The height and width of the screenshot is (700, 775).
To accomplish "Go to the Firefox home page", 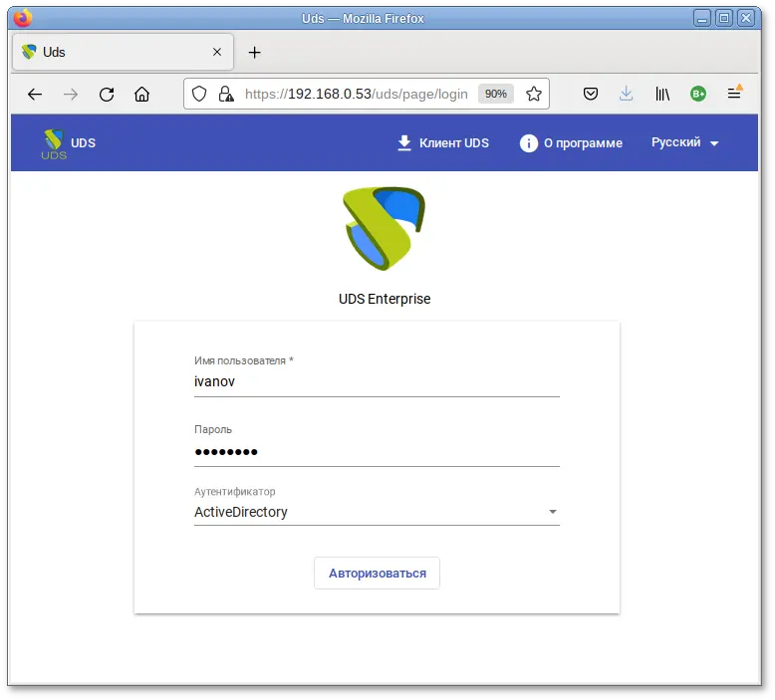I will (x=141, y=94).
